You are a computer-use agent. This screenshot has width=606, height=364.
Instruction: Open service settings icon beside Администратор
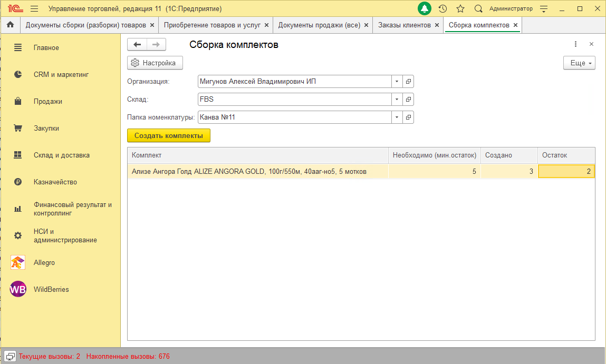pyautogui.click(x=544, y=8)
